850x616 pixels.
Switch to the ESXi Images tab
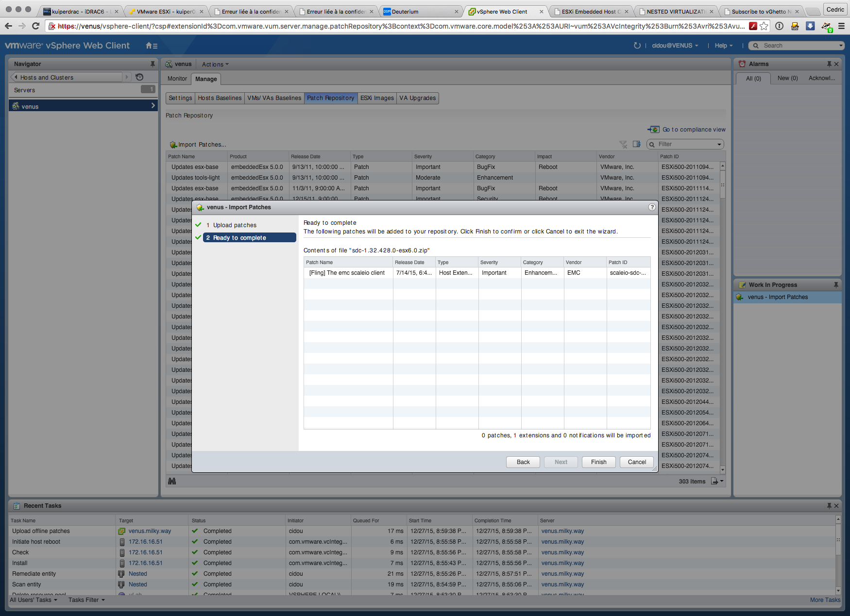click(x=377, y=98)
